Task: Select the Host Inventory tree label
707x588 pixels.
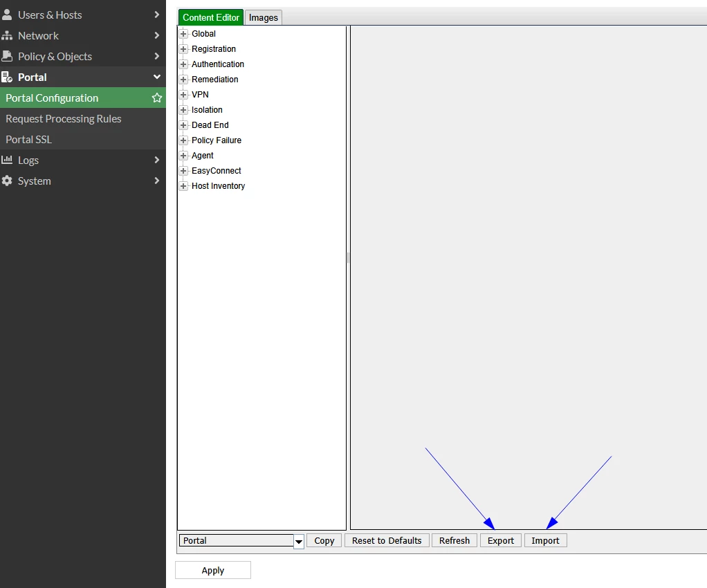Action: pos(218,186)
